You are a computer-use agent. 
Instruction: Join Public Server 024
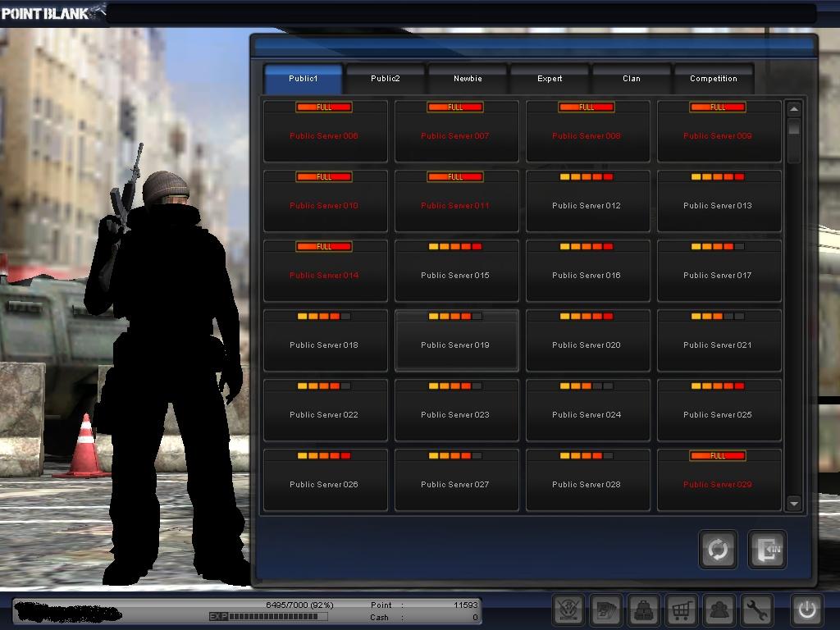pos(587,410)
